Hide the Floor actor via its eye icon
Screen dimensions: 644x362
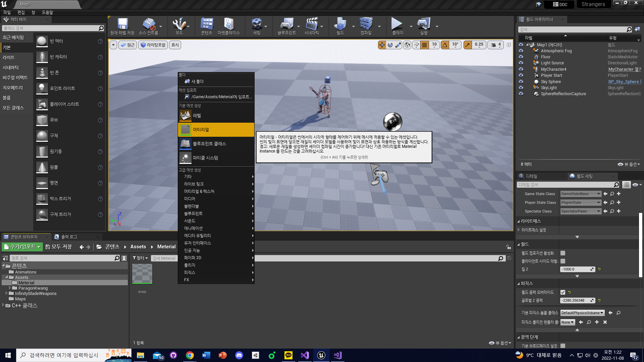(x=521, y=57)
